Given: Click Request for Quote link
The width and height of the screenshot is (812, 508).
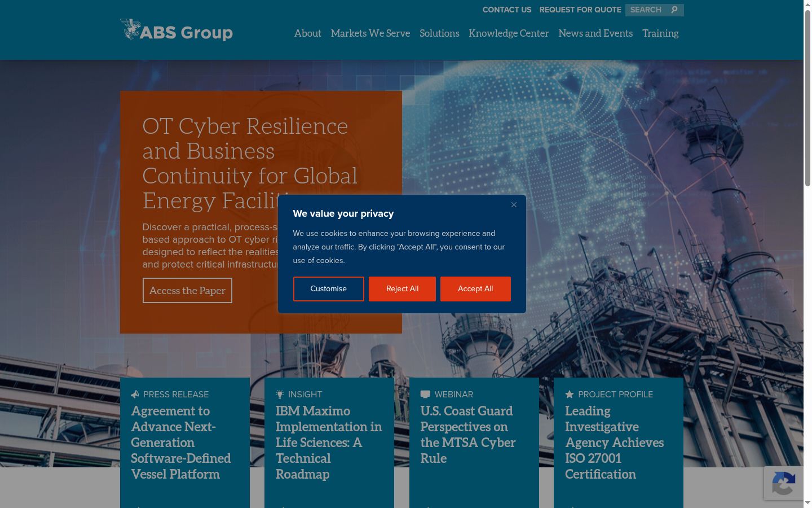Looking at the screenshot, I should pyautogui.click(x=580, y=10).
